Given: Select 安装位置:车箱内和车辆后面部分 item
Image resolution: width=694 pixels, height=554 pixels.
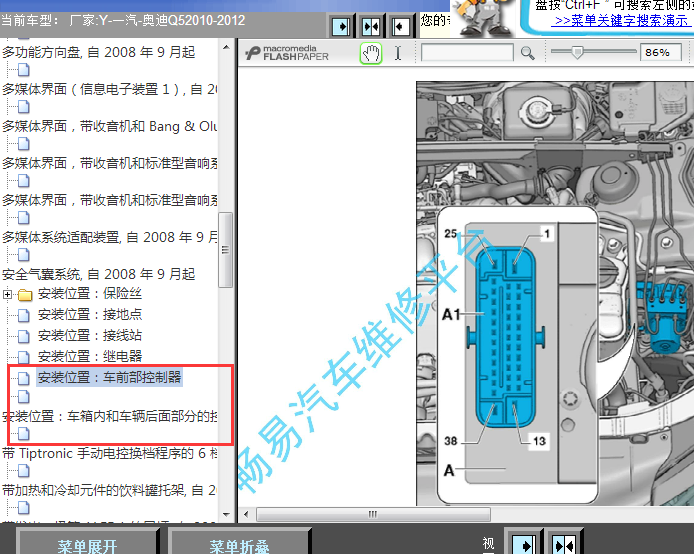Looking at the screenshot, I should 109,416.
